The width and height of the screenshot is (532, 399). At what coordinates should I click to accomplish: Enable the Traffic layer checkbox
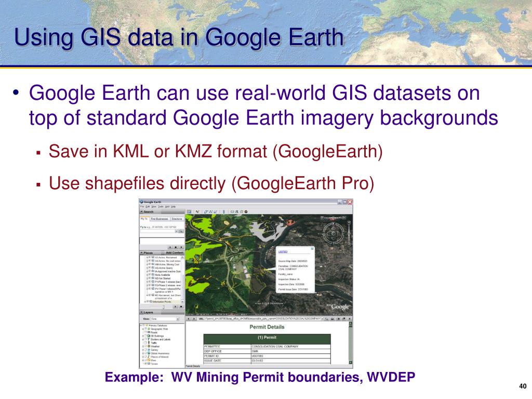coord(145,342)
